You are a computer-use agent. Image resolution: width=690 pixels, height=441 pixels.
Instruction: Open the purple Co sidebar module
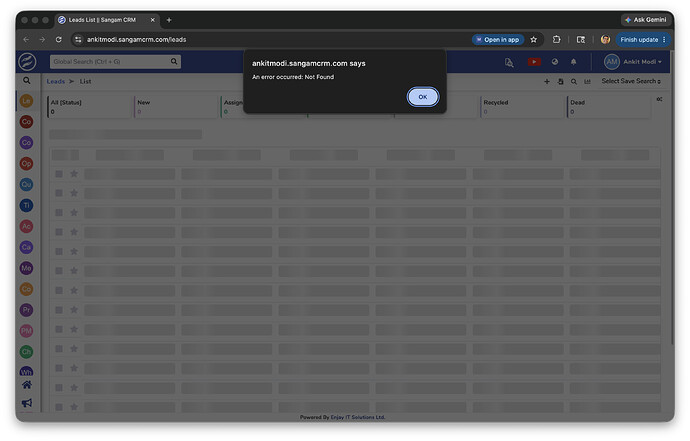(26, 143)
